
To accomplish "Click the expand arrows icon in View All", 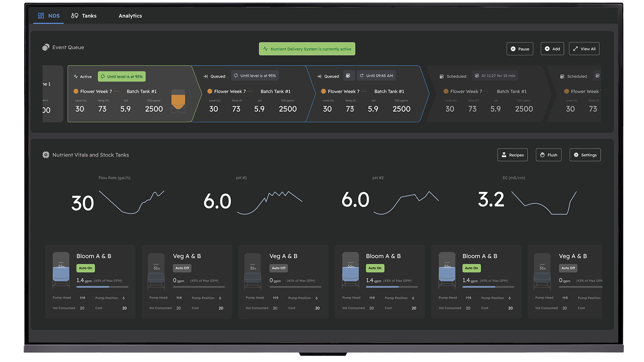I will [x=575, y=49].
